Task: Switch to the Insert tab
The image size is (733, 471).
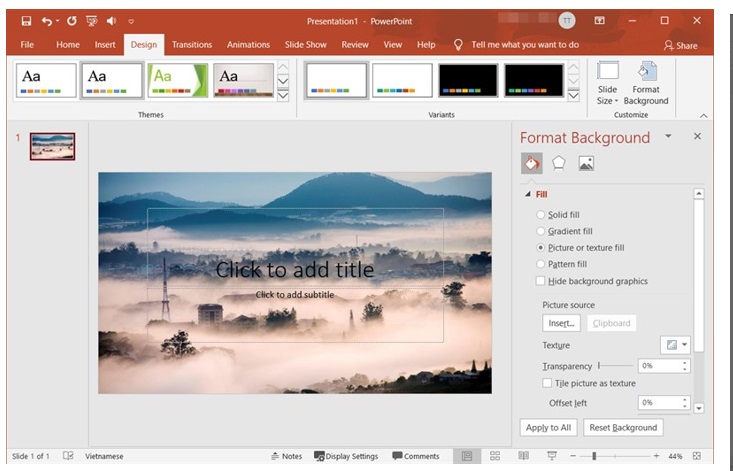Action: pyautogui.click(x=105, y=45)
